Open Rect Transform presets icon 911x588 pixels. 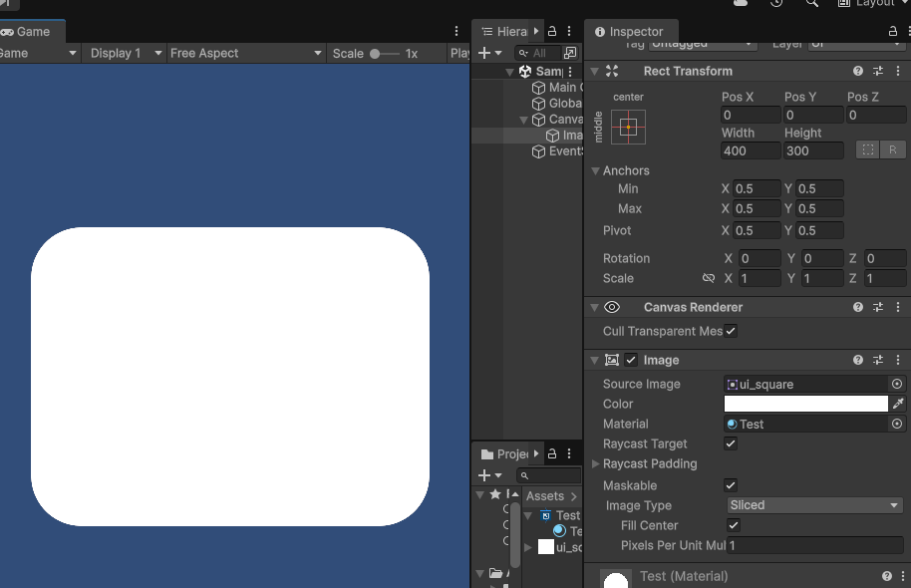(x=878, y=71)
